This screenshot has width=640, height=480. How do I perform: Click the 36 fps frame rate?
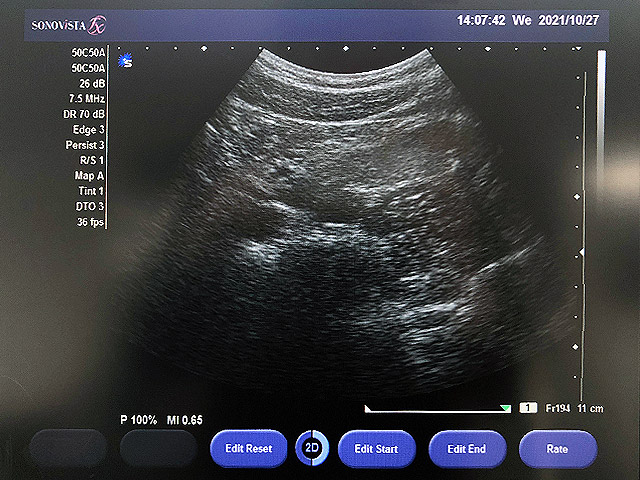pyautogui.click(x=91, y=222)
